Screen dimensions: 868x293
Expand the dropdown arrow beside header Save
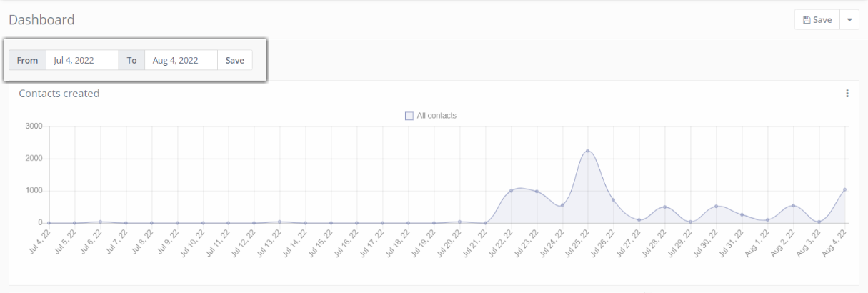tap(849, 20)
